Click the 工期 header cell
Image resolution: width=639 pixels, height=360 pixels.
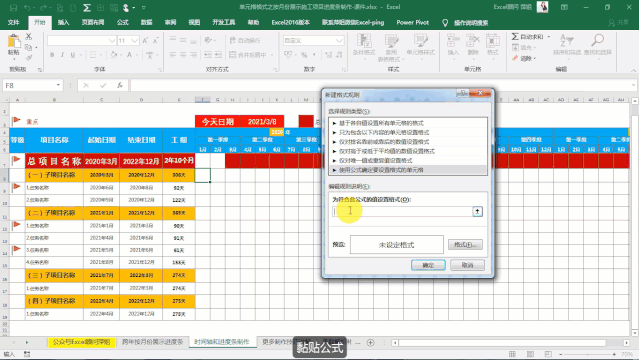click(x=178, y=140)
